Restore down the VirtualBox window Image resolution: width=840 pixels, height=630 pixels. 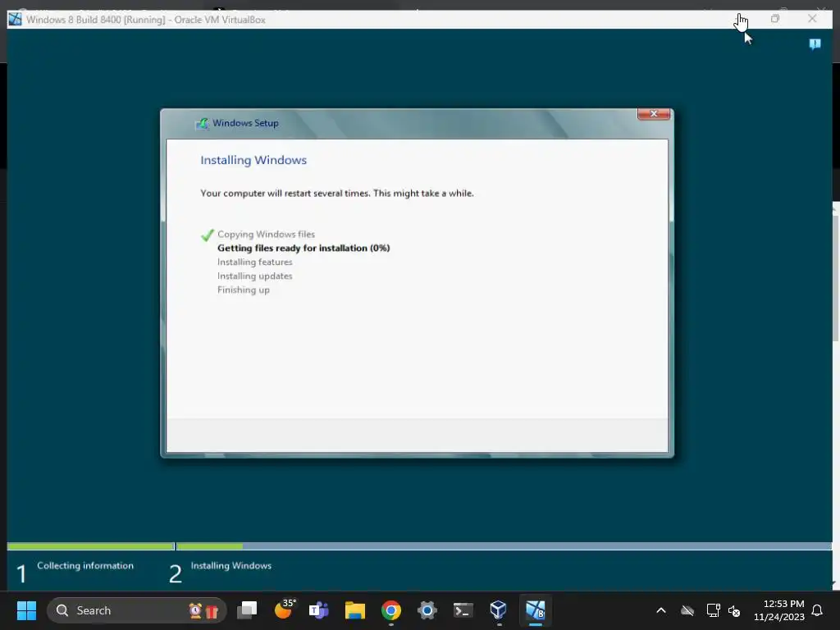[775, 19]
